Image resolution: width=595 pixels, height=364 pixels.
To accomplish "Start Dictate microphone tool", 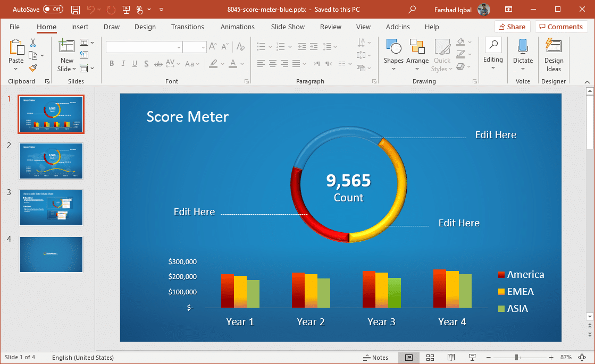I will click(523, 54).
